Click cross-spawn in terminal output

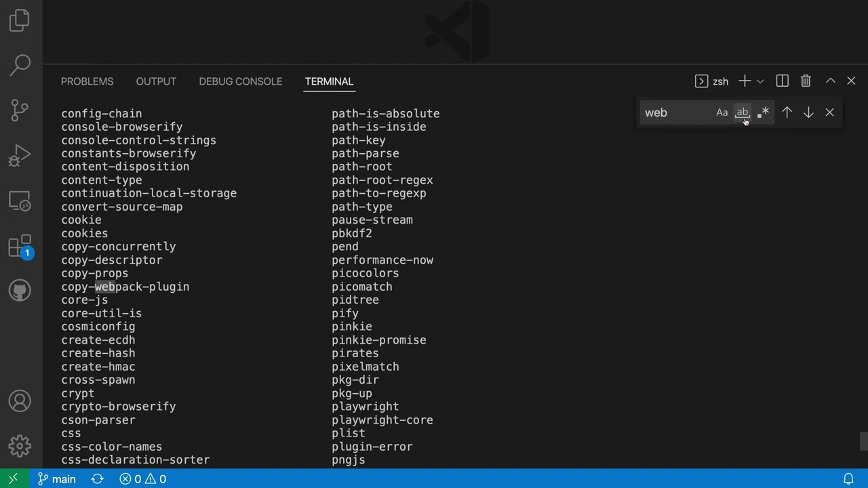[98, 380]
